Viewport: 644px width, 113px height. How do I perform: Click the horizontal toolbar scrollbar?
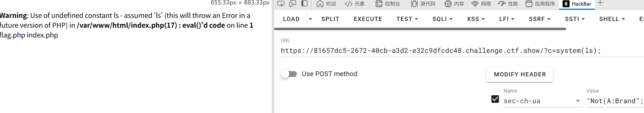(420, 29)
